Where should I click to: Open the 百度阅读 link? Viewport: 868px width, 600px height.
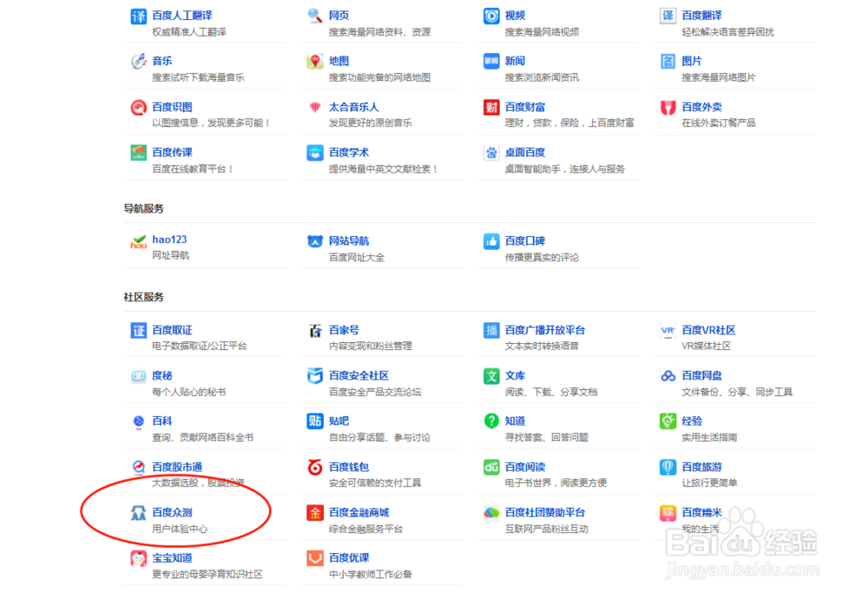point(525,467)
